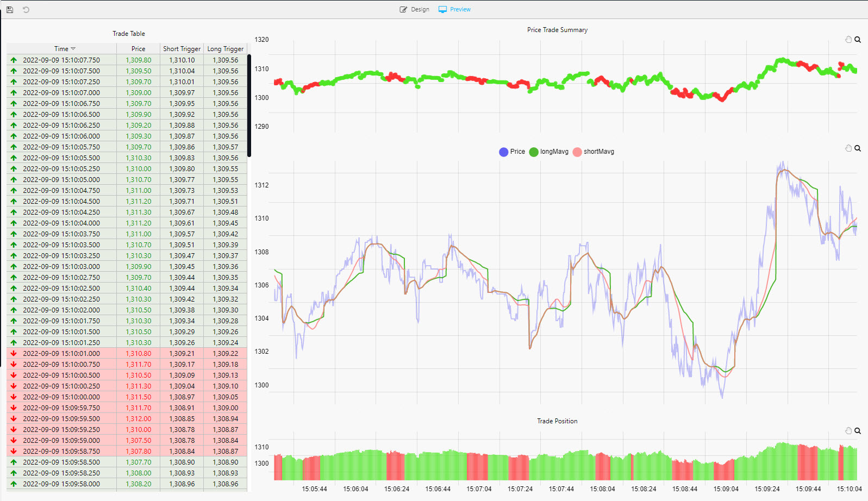
Task: Click the Trade Table title
Action: 129,34
